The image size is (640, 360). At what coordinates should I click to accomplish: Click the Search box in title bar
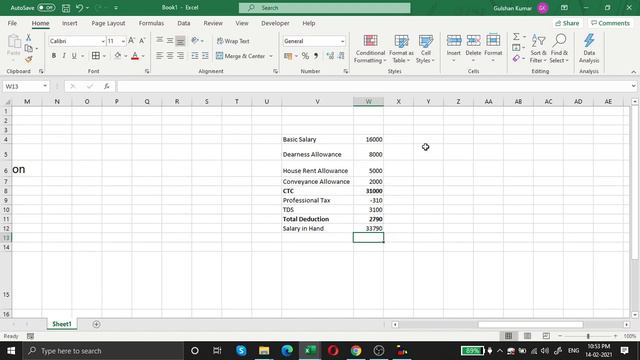324,8
